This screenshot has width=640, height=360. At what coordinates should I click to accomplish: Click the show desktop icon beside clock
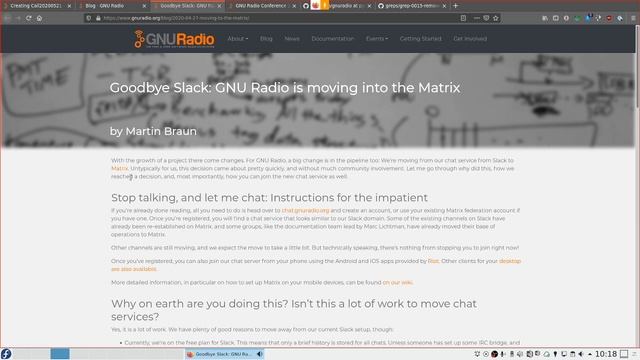tap(624, 354)
